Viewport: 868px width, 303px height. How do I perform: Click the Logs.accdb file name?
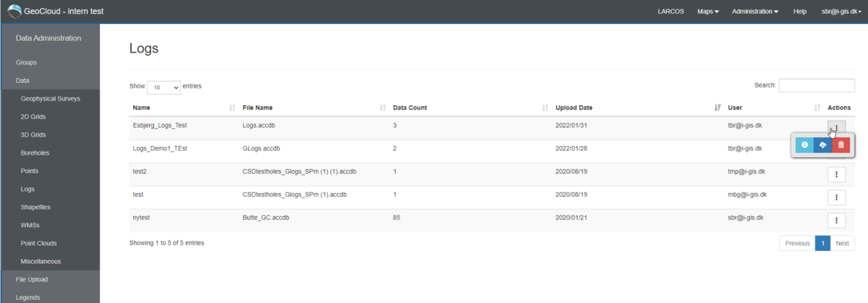coord(259,125)
